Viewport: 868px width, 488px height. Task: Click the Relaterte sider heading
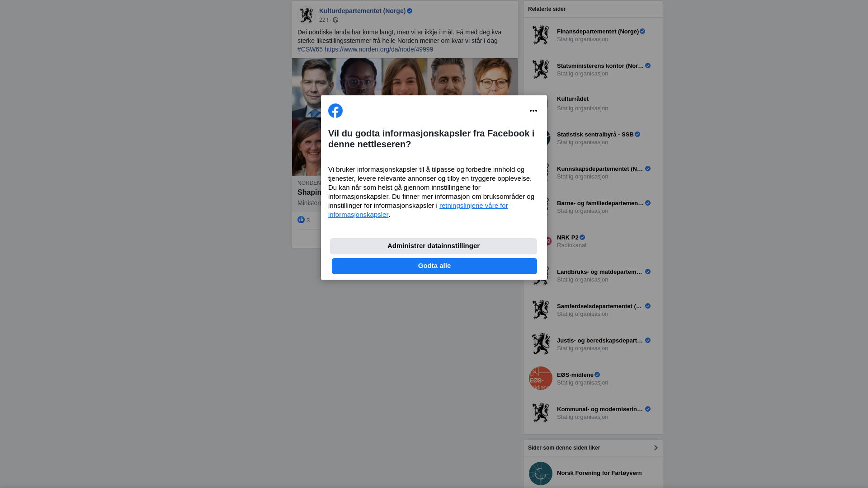547,9
